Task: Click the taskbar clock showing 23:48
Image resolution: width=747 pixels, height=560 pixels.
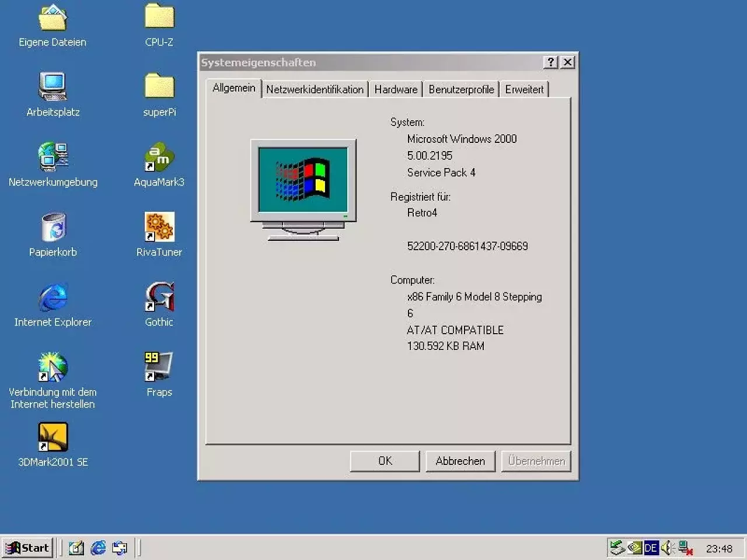Action: 719,548
